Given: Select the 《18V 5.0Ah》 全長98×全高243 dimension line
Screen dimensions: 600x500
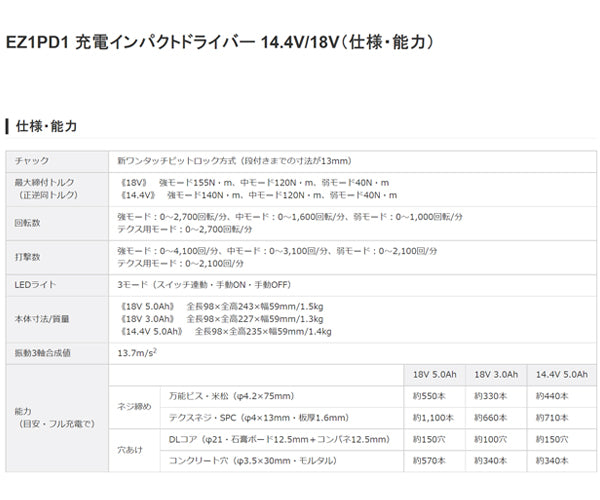Looking at the screenshot, I should point(222,307).
